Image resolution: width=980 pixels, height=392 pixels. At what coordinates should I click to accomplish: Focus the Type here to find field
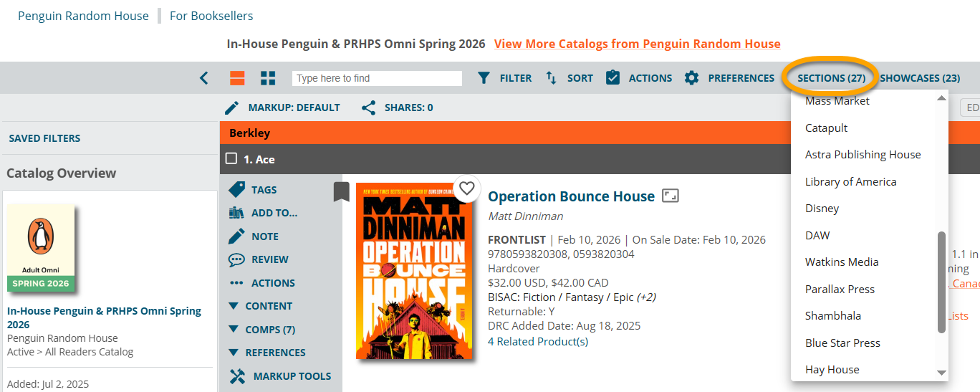(x=377, y=78)
